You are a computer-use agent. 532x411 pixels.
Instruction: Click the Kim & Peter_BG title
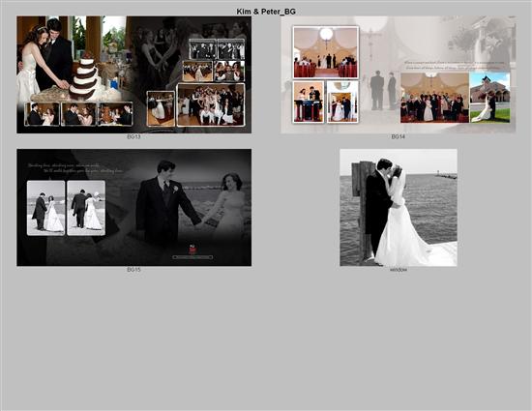coord(266,12)
